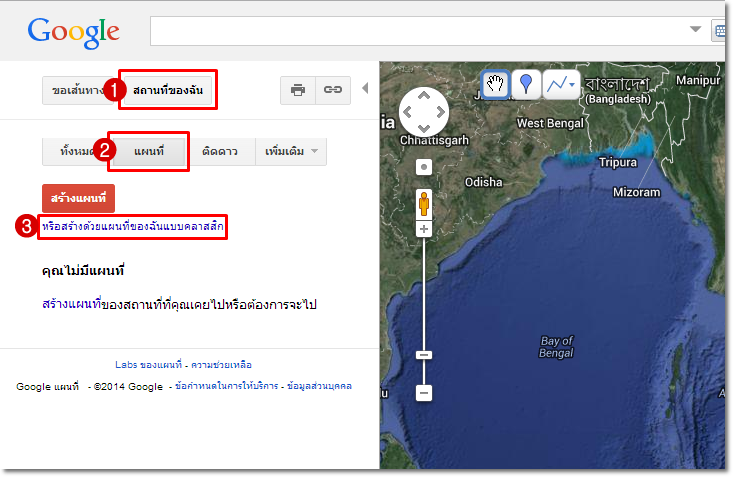
Task: Select the ติดดาว filter tab
Action: click(220, 151)
